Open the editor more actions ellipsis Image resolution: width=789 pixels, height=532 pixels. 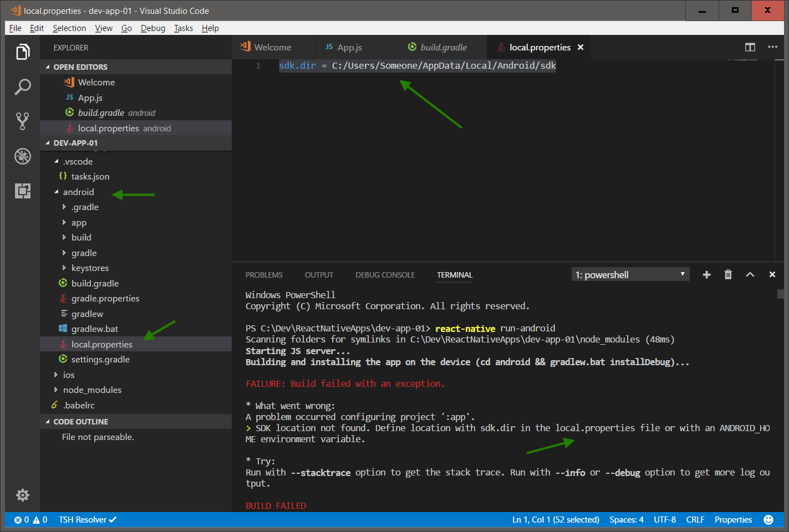coord(772,47)
